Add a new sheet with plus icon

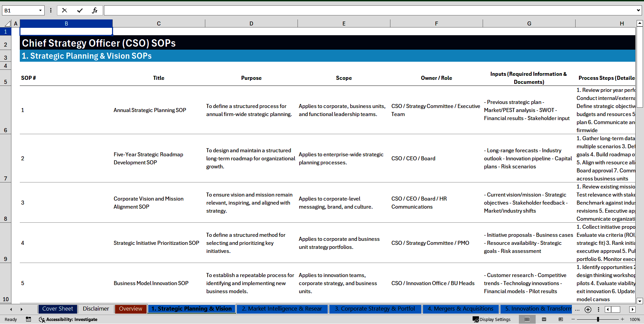588,309
